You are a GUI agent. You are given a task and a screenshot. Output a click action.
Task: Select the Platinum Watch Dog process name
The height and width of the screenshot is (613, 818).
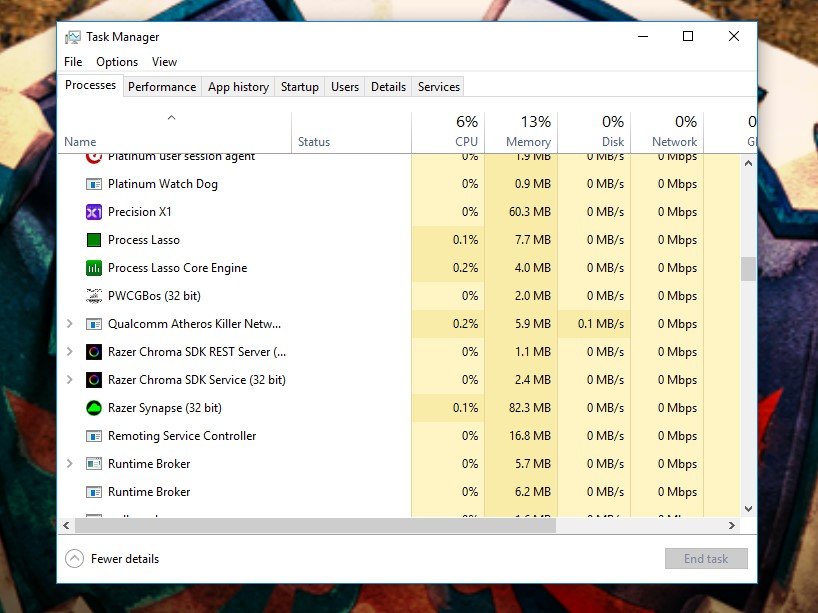coord(163,184)
